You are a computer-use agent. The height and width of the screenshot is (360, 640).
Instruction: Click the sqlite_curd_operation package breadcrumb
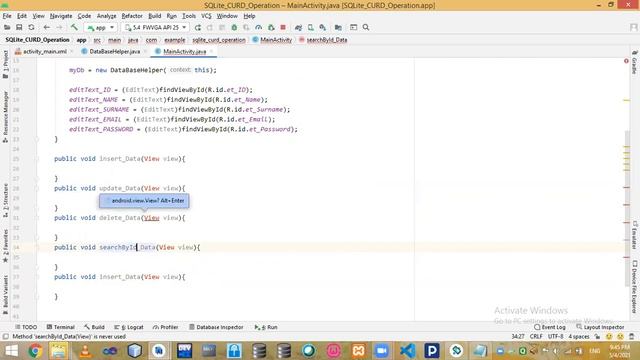[219, 40]
